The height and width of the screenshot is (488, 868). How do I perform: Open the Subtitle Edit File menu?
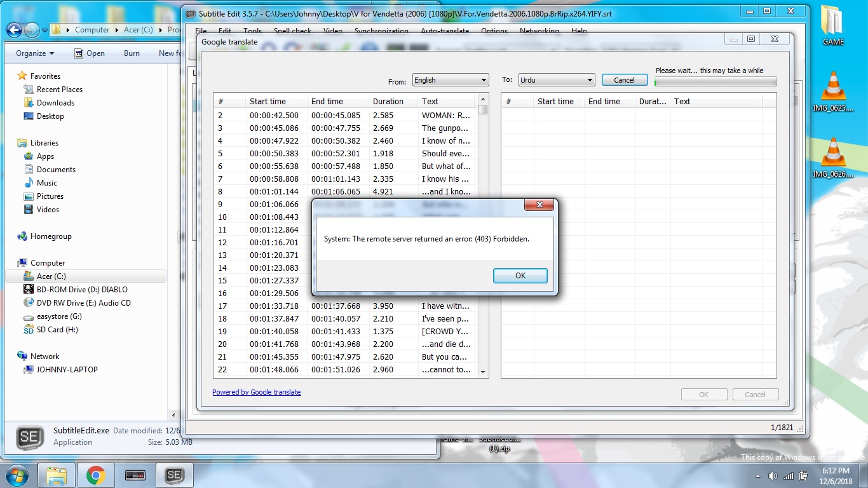pos(201,31)
